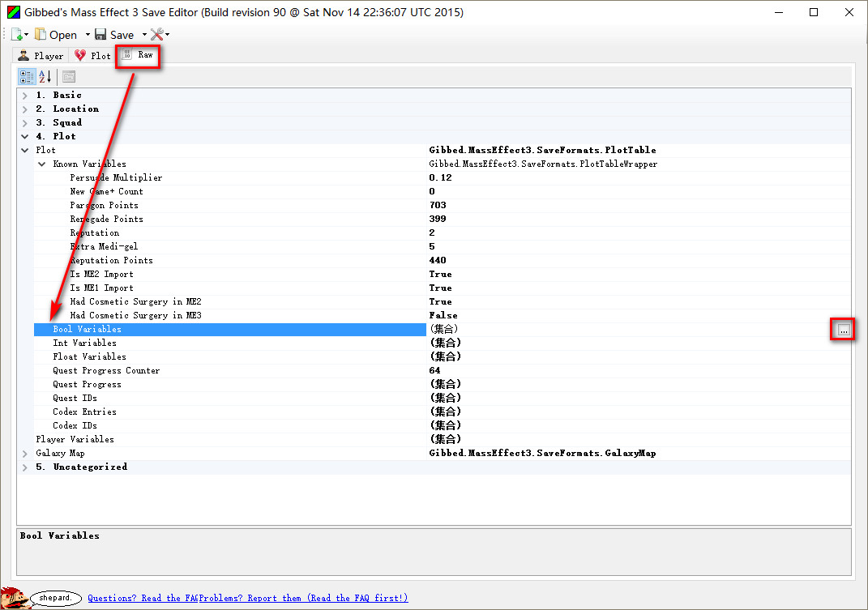Click the Had Cosmetic Surgery in ME3 False value
The height and width of the screenshot is (610, 868).
point(443,315)
